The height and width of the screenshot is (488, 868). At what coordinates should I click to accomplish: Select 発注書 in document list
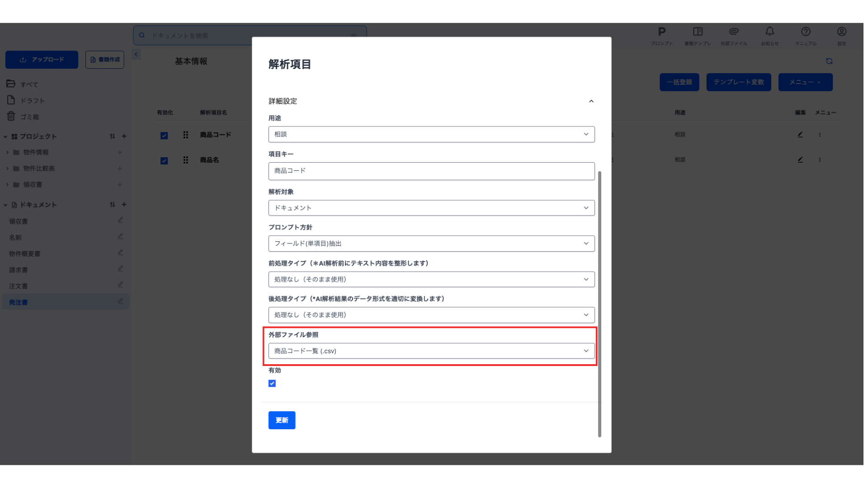coord(19,302)
